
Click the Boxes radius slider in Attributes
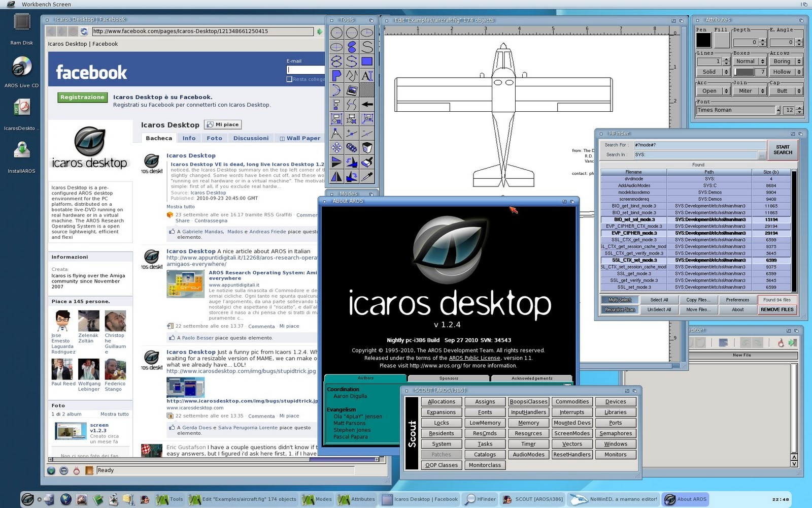[745, 72]
